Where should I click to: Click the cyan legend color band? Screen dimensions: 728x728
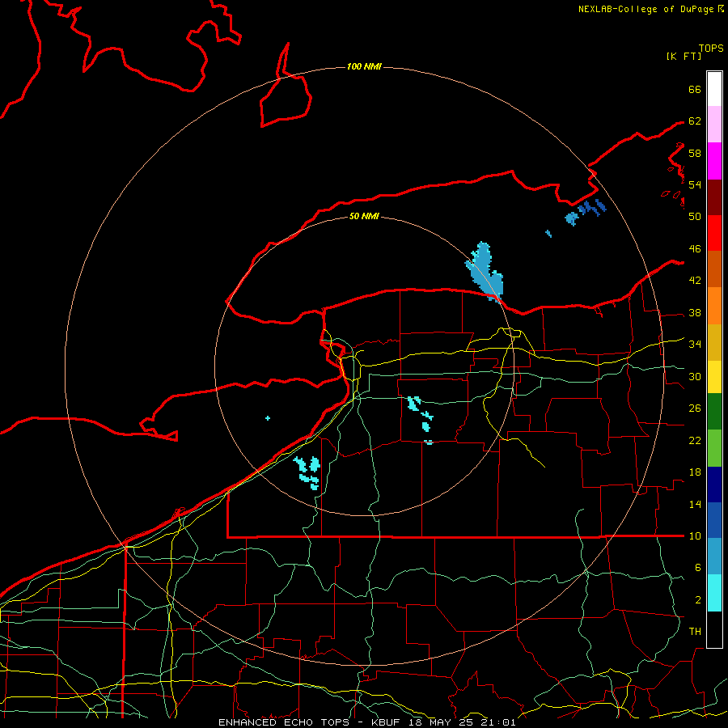pos(714,592)
